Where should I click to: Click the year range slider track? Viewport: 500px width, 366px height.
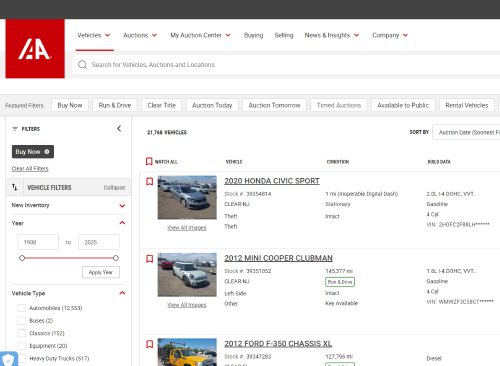[69, 258]
